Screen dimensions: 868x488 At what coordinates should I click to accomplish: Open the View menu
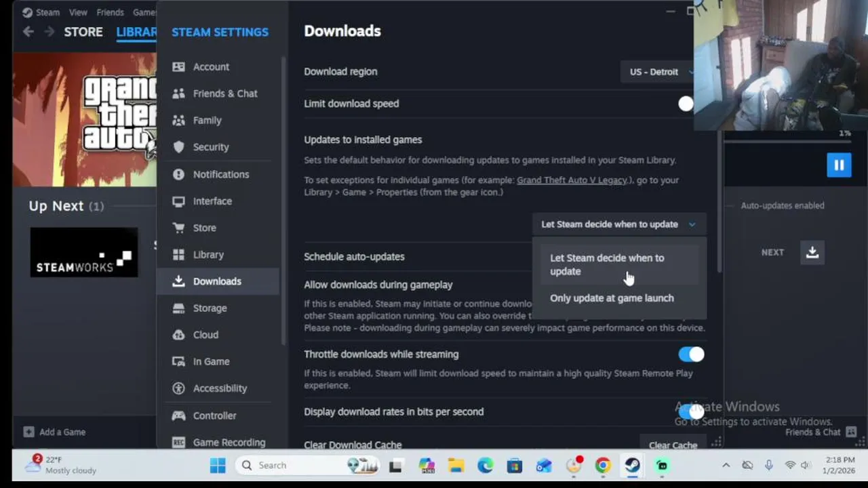point(78,12)
